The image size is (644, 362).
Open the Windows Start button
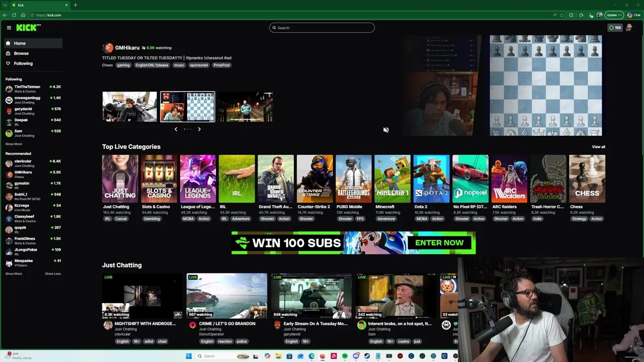tap(189, 356)
